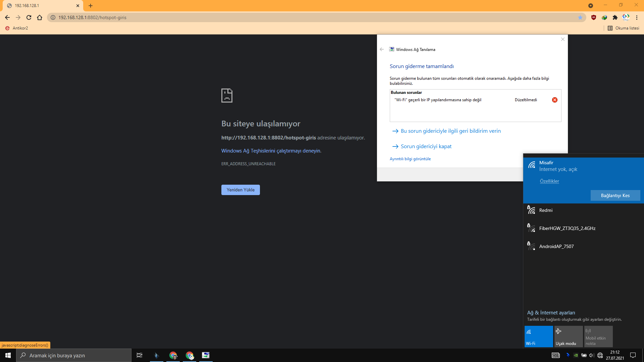Click the Yeniden Yükle button
644x362 pixels.
(x=240, y=190)
